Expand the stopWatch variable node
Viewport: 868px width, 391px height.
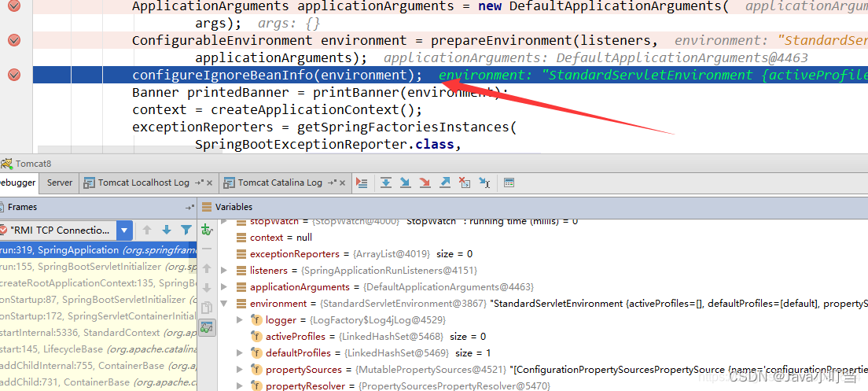[x=224, y=222]
